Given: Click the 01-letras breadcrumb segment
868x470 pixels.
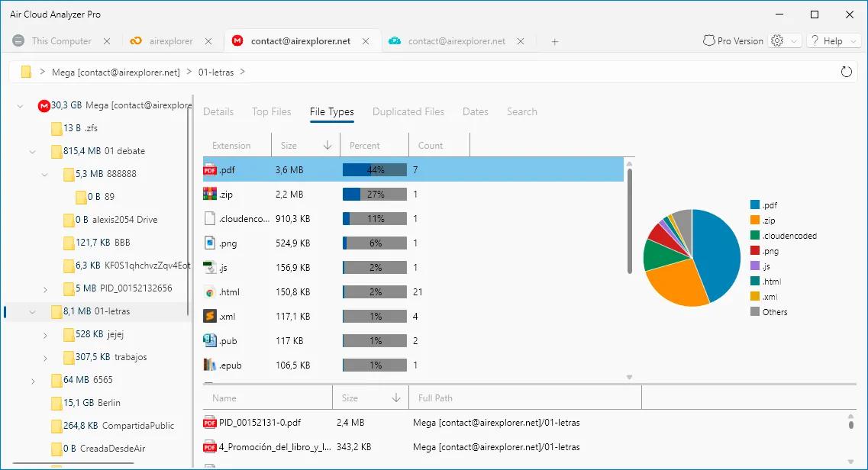Looking at the screenshot, I should tap(216, 72).
